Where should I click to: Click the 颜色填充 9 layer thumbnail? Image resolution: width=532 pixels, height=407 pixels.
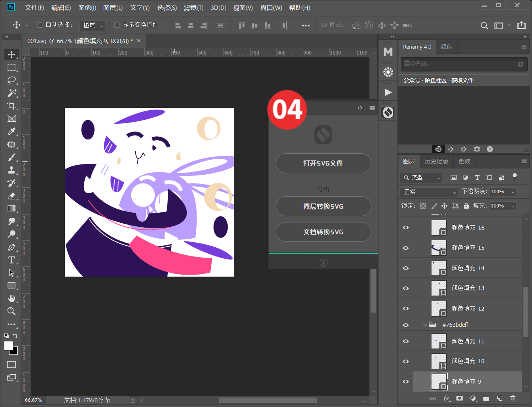click(439, 381)
